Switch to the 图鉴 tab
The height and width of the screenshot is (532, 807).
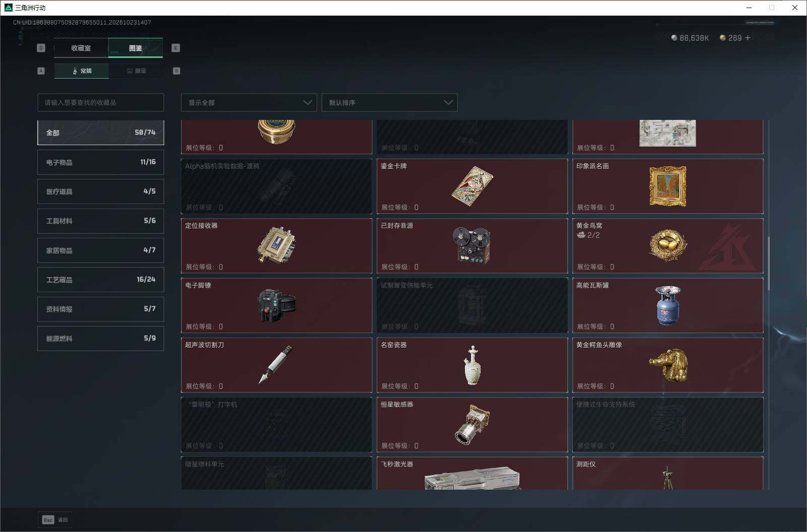pos(136,48)
